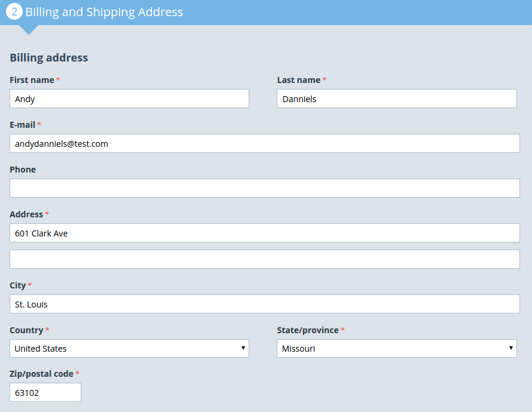The height and width of the screenshot is (412, 532).
Task: Click the Zip/postal code field
Action: pyautogui.click(x=45, y=392)
